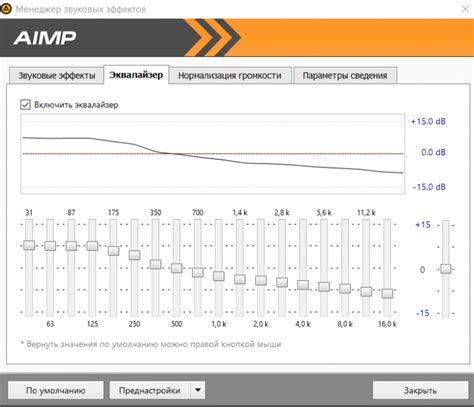Click the 5,6 k band slider handle
Screen dimensions: 474x407
pyautogui.click(x=324, y=287)
